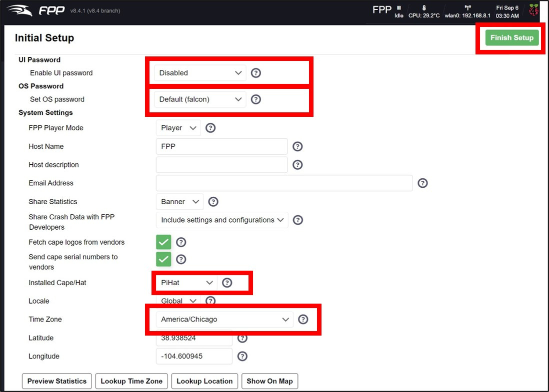Viewport: 549px width, 392px height.
Task: Click the Longitude input field
Action: (194, 356)
